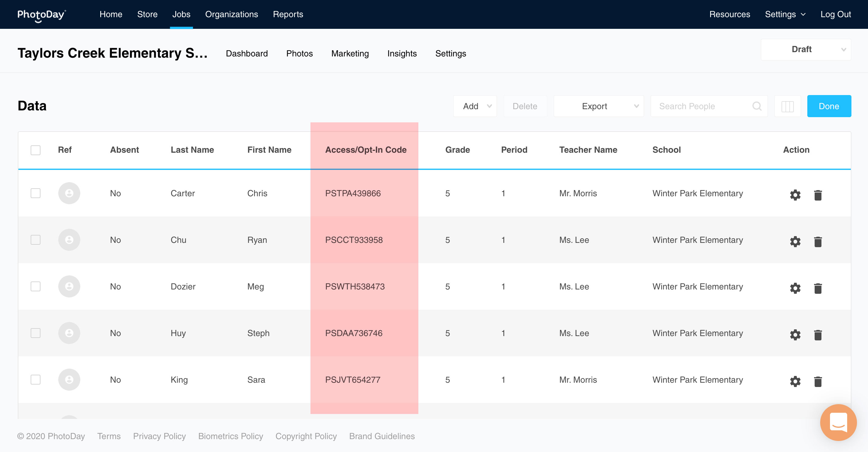
Task: Switch to the Photos tab
Action: [x=299, y=54]
